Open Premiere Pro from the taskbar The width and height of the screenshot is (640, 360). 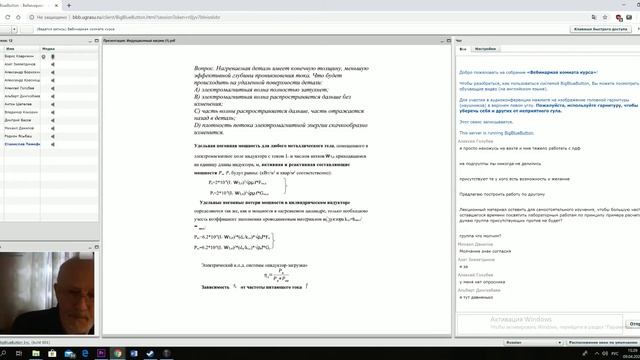[x=101, y=353]
